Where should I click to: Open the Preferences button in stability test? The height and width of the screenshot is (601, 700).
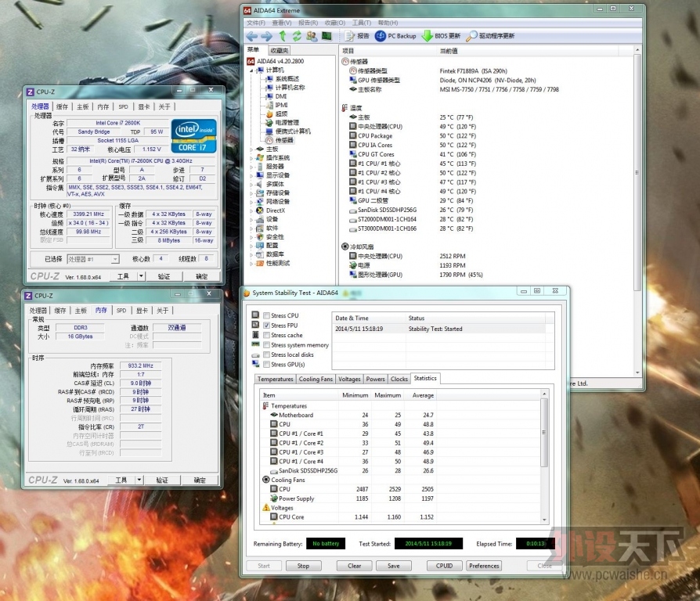[x=484, y=566]
